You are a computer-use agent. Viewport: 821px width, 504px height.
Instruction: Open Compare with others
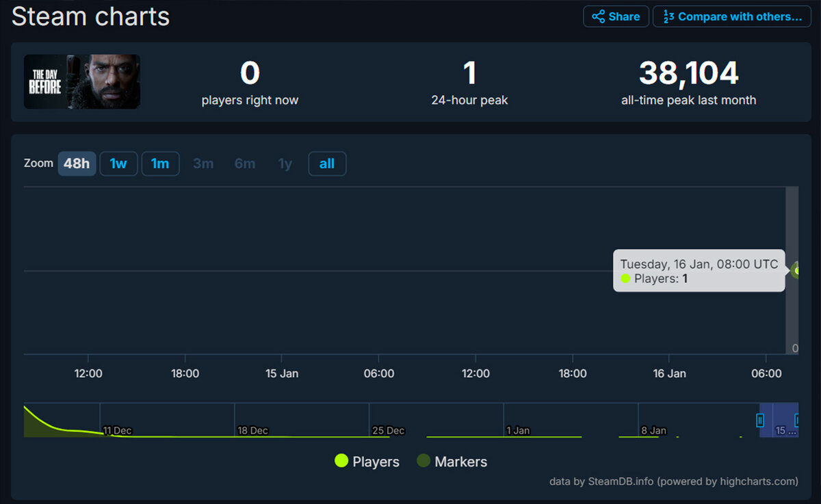pos(732,16)
